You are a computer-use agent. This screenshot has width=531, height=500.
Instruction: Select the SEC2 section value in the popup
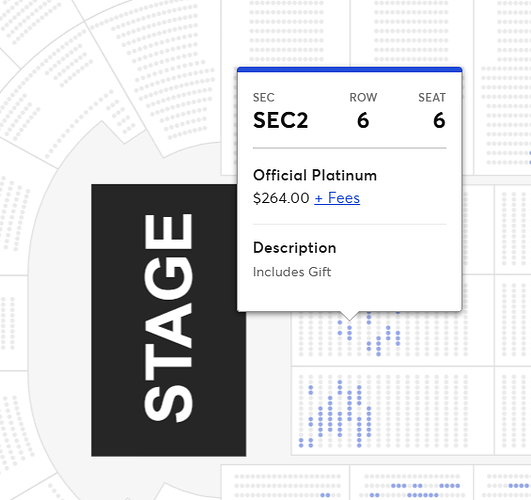(x=280, y=120)
